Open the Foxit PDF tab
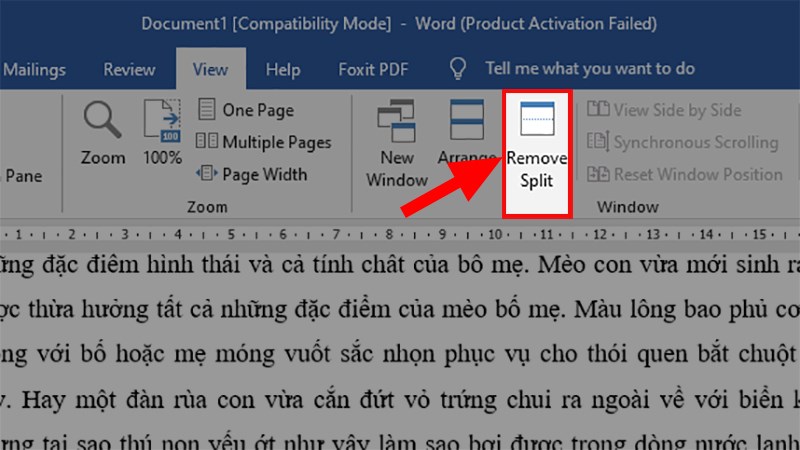The width and height of the screenshot is (800, 450). [369, 70]
